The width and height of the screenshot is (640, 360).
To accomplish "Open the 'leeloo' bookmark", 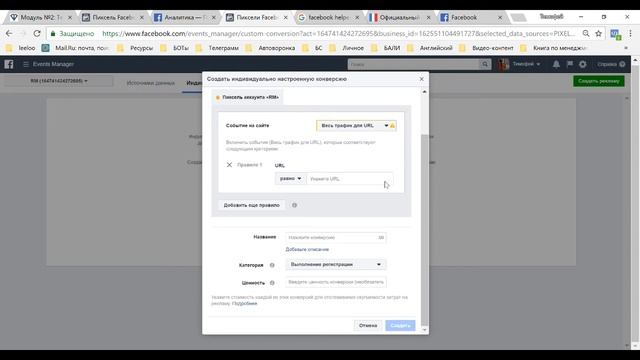I will [22, 48].
